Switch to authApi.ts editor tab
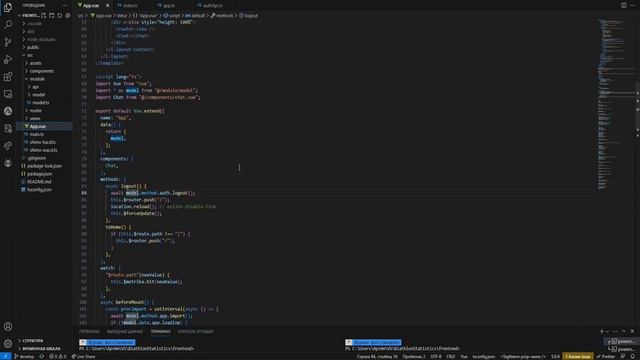 pyautogui.click(x=213, y=5)
